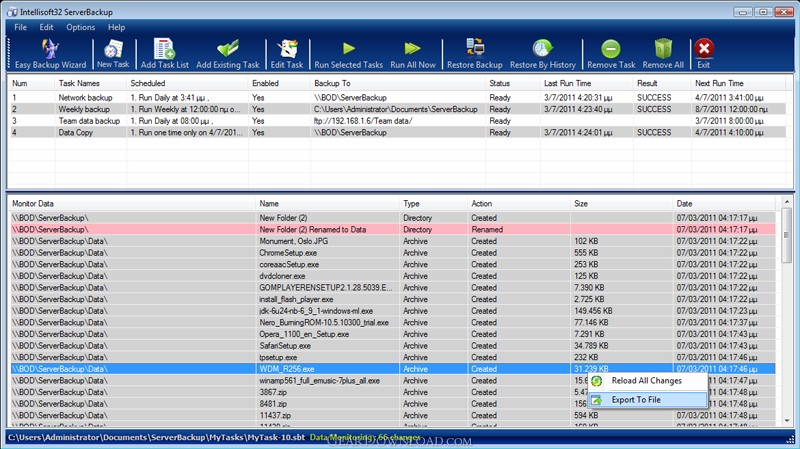
Task: Click scroll down arrow of monitor list
Action: click(x=787, y=420)
